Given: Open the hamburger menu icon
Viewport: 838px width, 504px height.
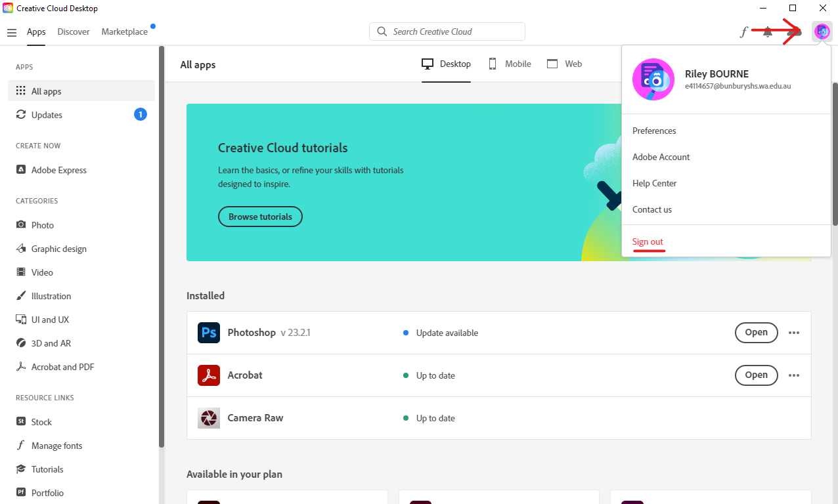Looking at the screenshot, I should pyautogui.click(x=11, y=32).
